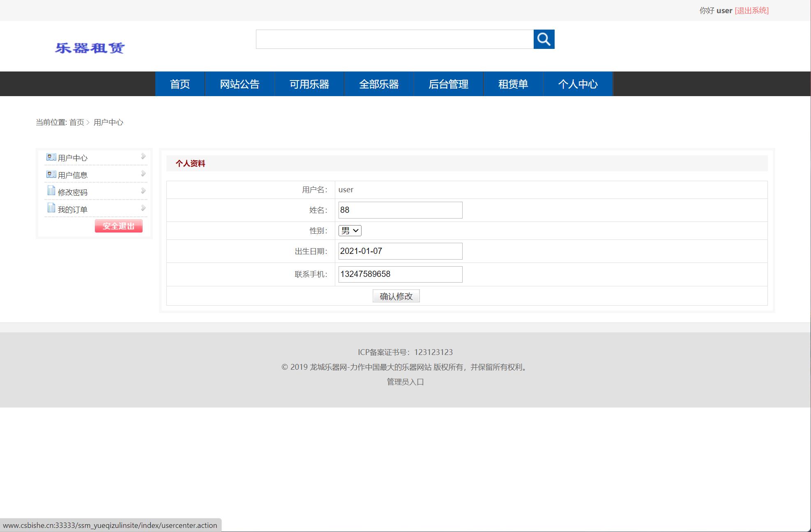Open the 后台管理 section
This screenshot has height=532, width=811.
[448, 84]
